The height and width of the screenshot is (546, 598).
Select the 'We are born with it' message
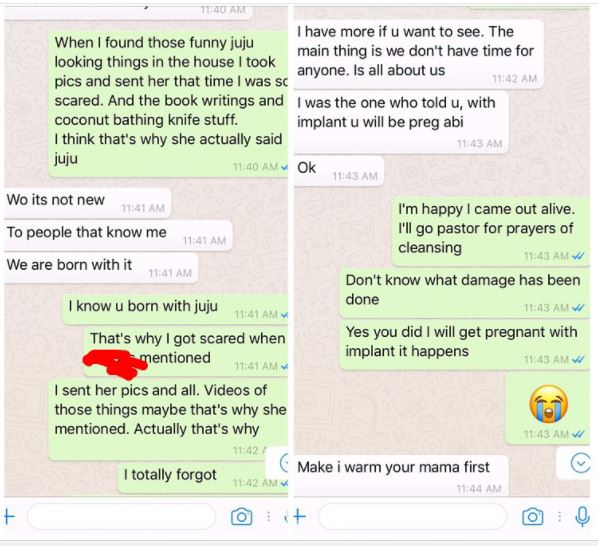101,268
